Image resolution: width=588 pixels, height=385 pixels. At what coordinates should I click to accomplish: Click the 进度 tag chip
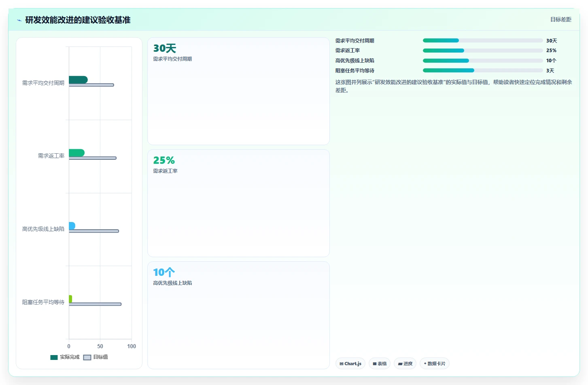coord(405,364)
